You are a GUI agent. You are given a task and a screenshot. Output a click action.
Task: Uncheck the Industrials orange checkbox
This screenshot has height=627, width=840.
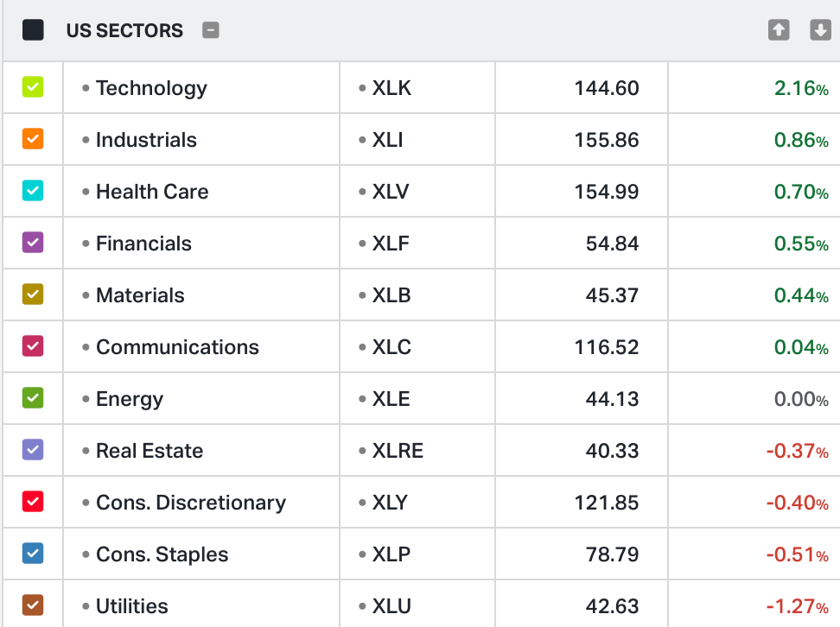[33, 139]
